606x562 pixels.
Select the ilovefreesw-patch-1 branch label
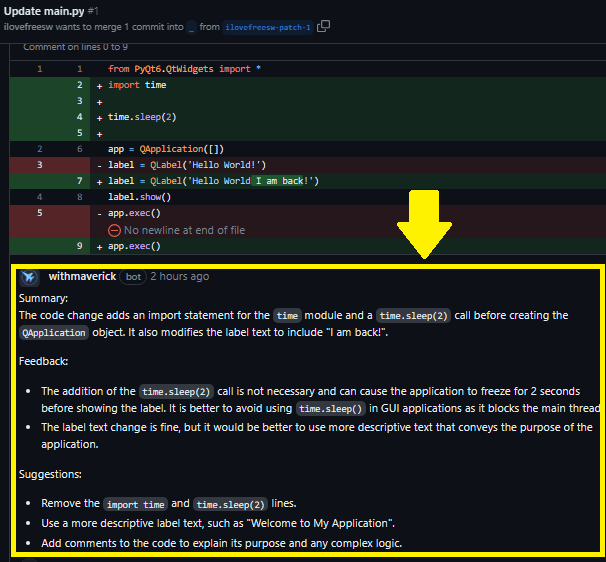(x=267, y=27)
